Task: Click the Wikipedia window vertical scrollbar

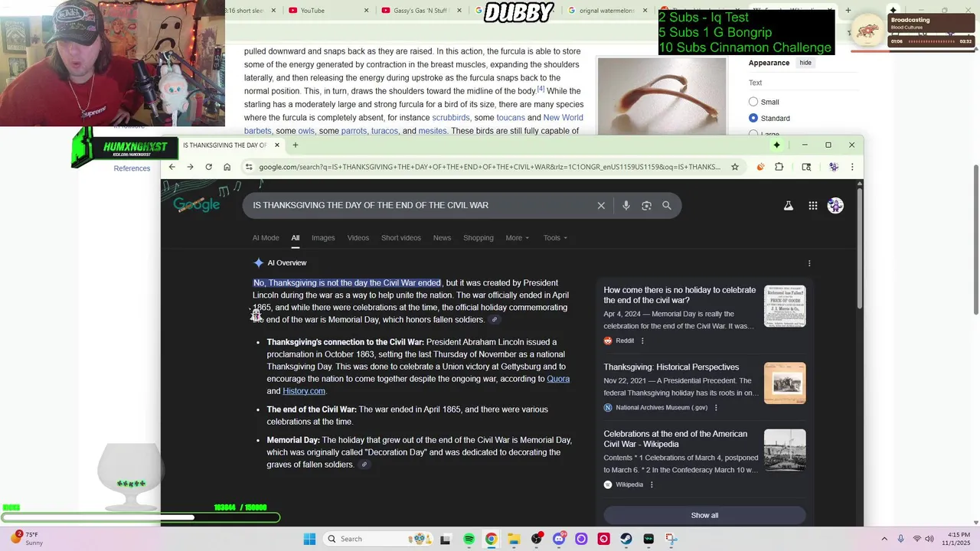Action: [x=975, y=240]
